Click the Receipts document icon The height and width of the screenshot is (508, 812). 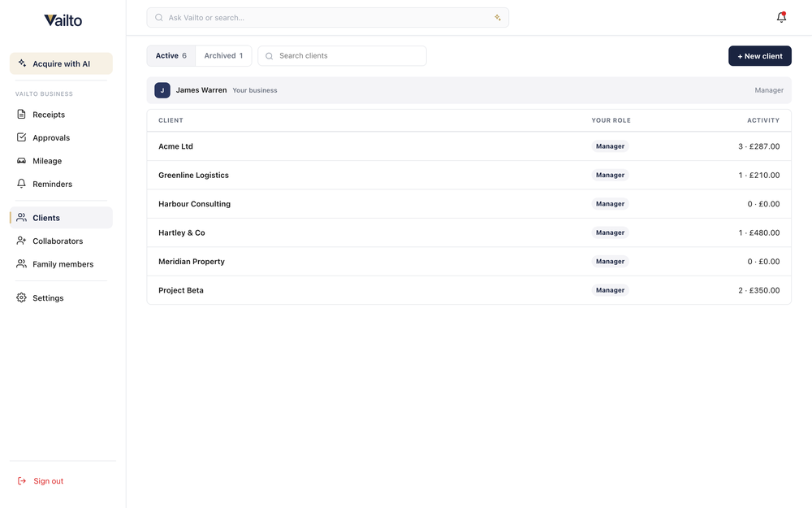click(21, 114)
